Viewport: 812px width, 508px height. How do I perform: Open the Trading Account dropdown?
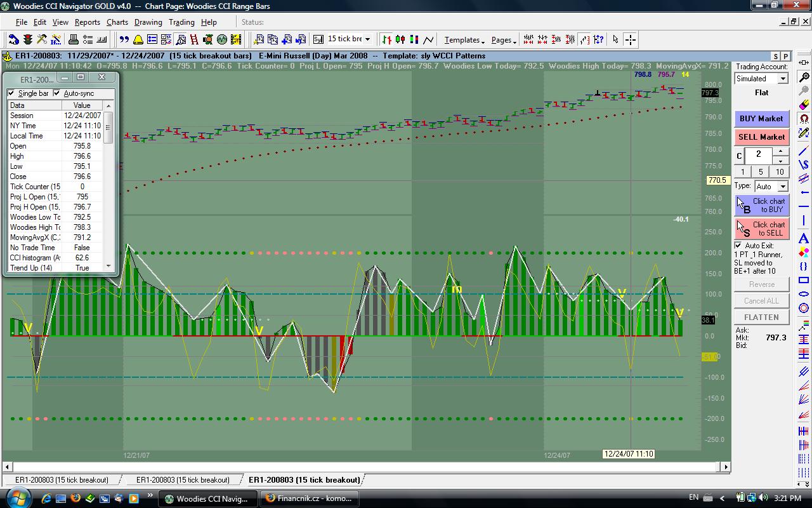coord(783,79)
